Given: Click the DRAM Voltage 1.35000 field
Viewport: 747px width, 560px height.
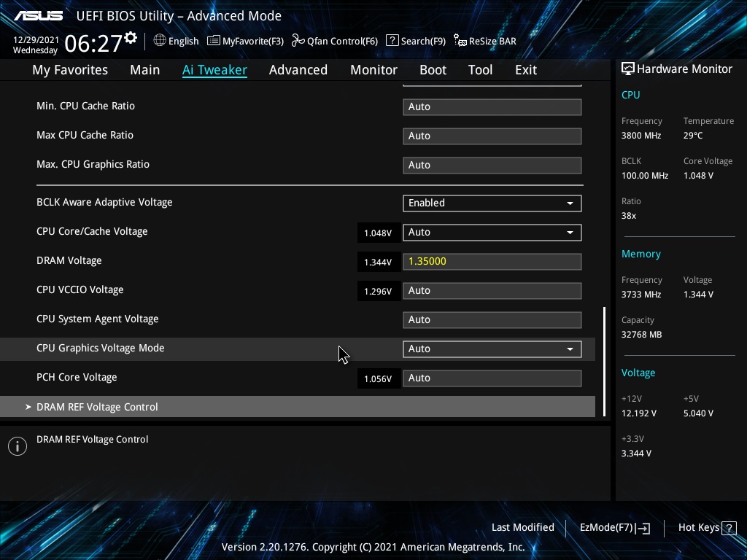Looking at the screenshot, I should [492, 262].
